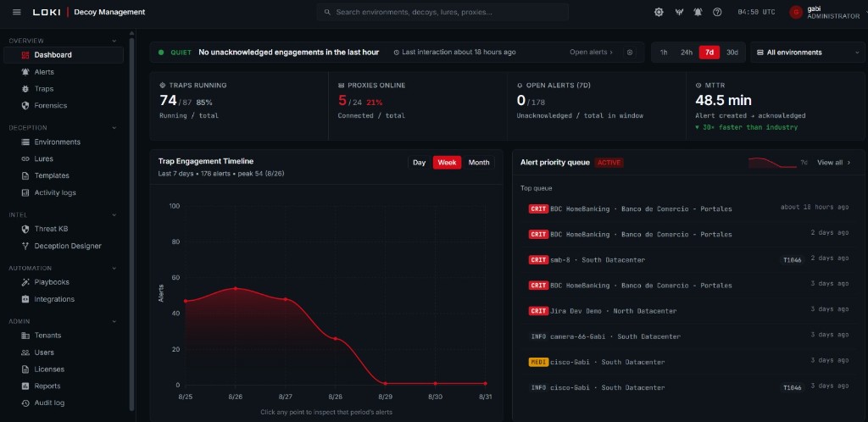
Task: Click View all in alert queue
Action: click(834, 163)
